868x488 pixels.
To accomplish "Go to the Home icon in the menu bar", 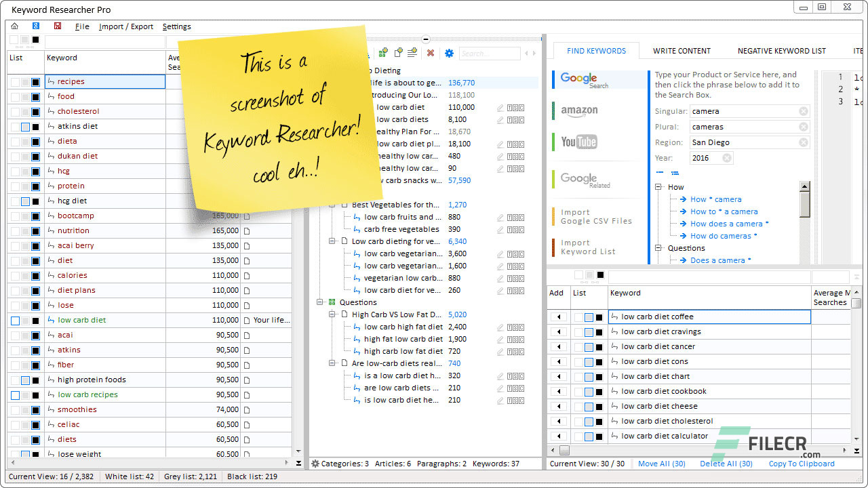I will [x=15, y=26].
